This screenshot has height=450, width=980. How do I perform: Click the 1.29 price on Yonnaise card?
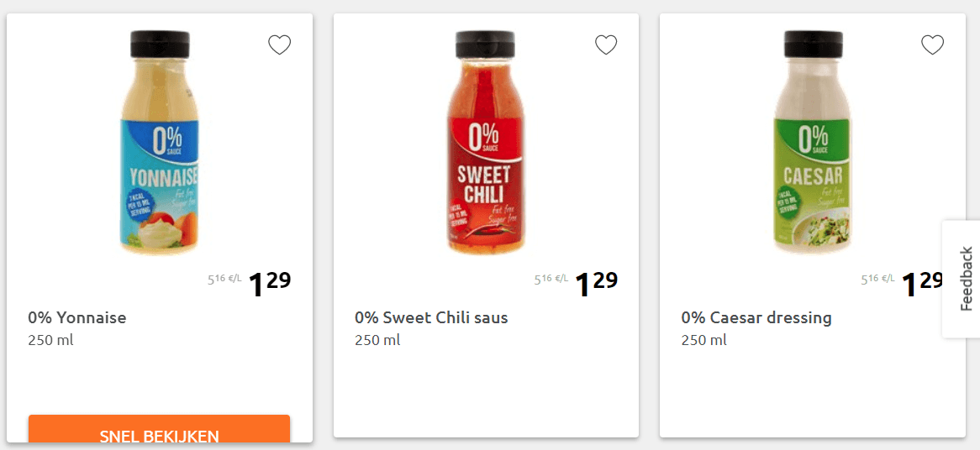point(269,284)
